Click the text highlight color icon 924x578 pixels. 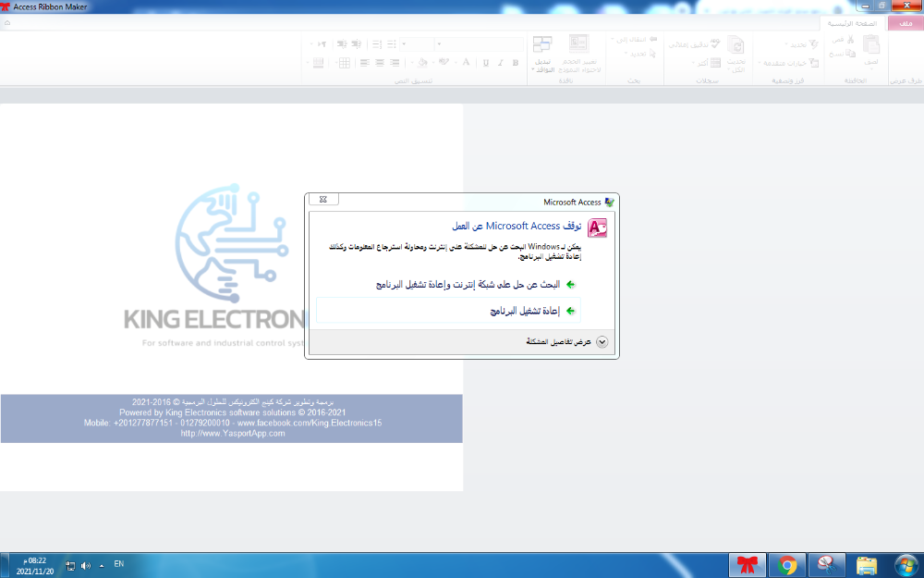click(x=444, y=62)
